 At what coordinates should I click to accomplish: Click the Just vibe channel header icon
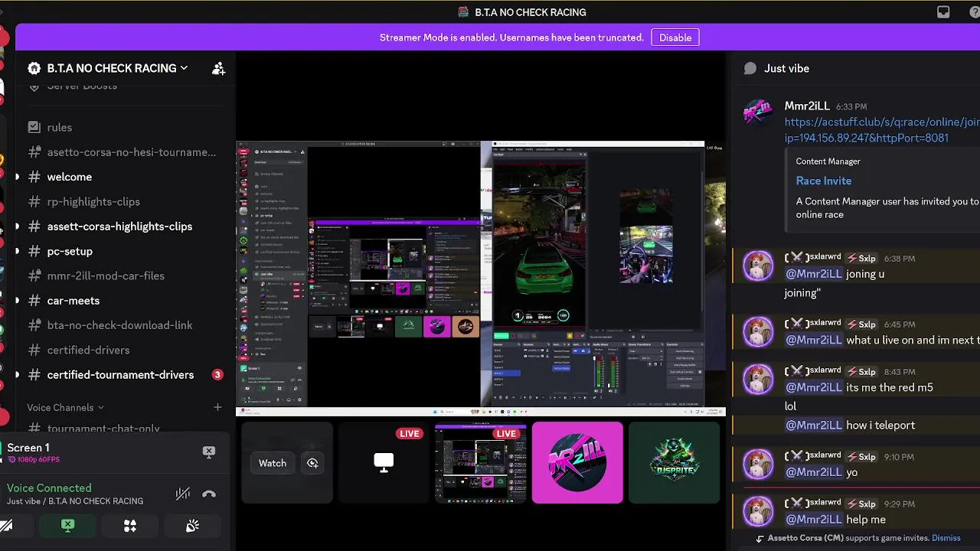750,68
